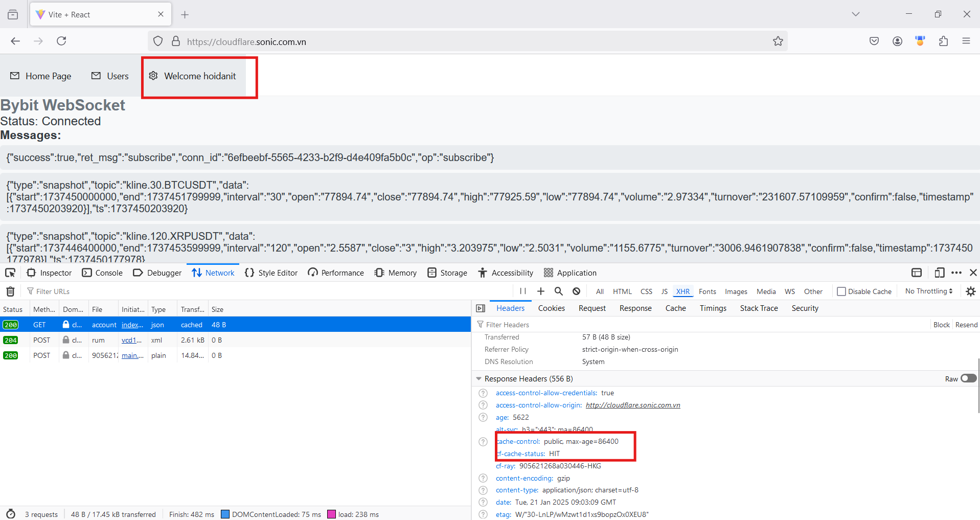
Task: Open the list all tabs chevron
Action: point(856,14)
